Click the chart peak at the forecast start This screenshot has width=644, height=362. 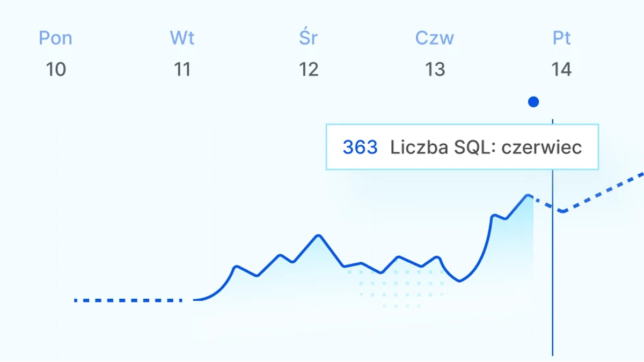pos(529,196)
